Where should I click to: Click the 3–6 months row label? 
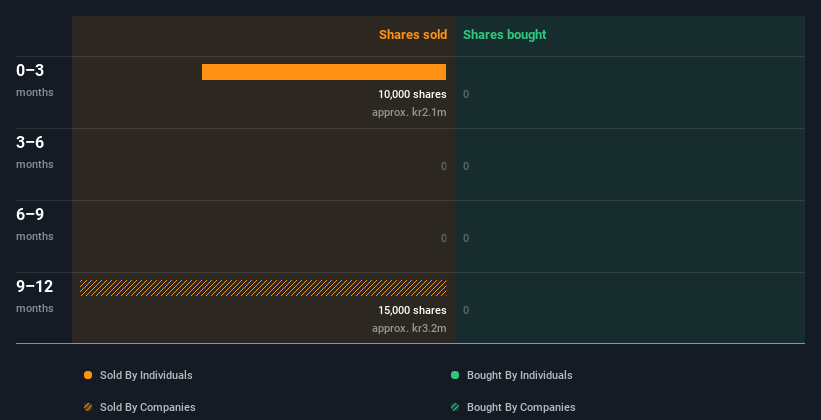pos(35,152)
